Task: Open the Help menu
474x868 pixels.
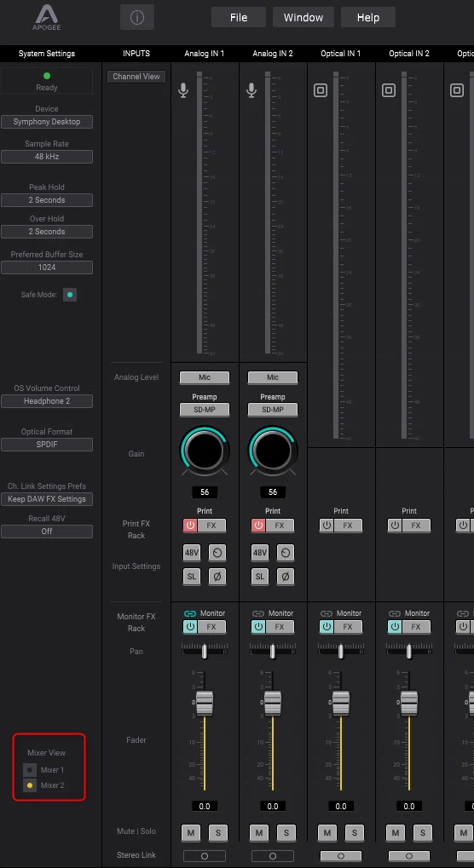Action: (x=368, y=17)
